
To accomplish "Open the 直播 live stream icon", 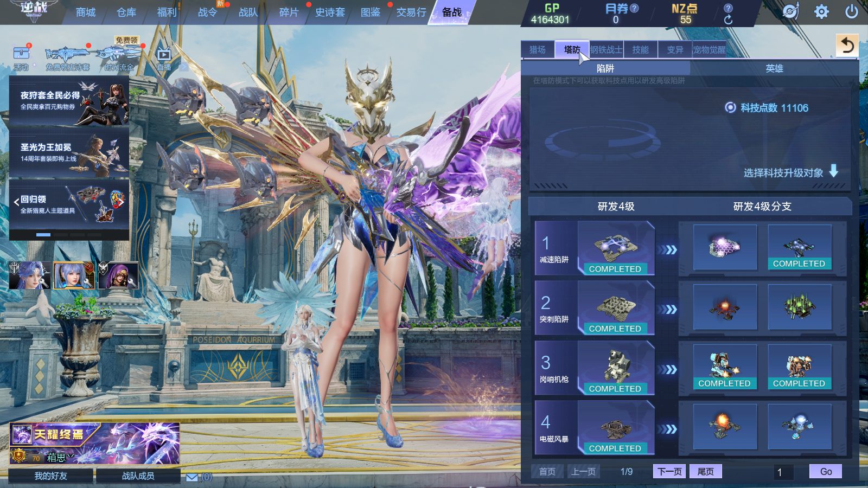I will coord(164,55).
